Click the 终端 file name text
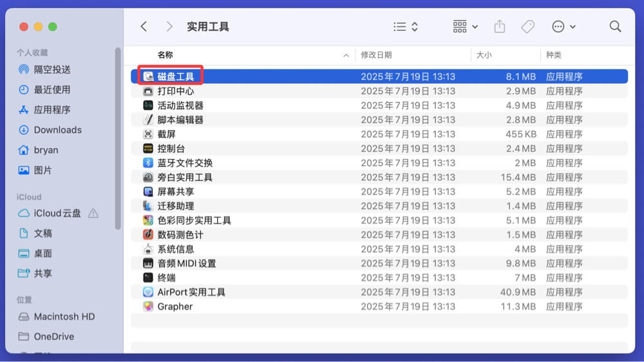 (166, 278)
